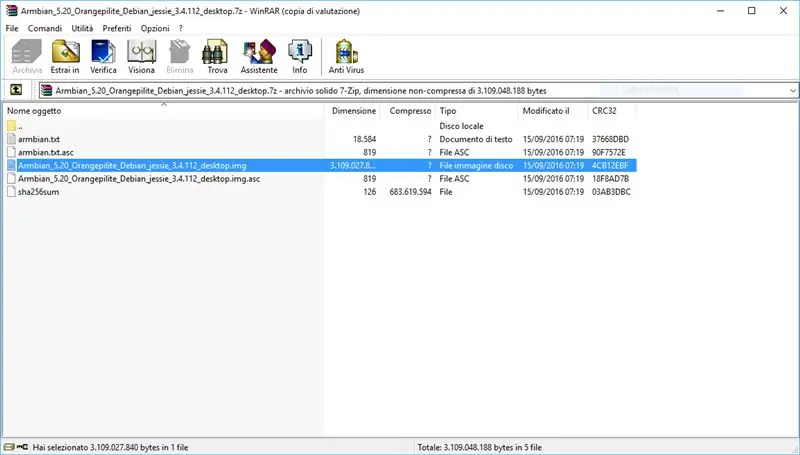Click the 'File immagine disco' type cell
This screenshot has height=455, width=800.
[476, 165]
